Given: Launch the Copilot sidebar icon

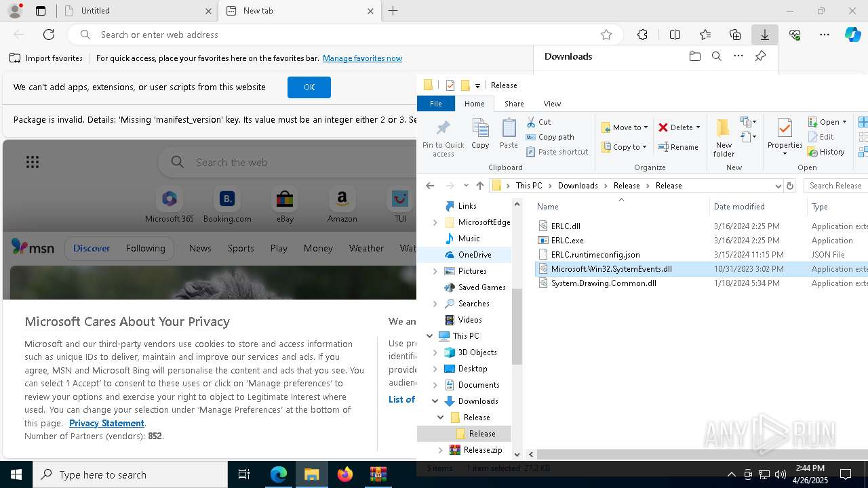Looking at the screenshot, I should pos(853,35).
